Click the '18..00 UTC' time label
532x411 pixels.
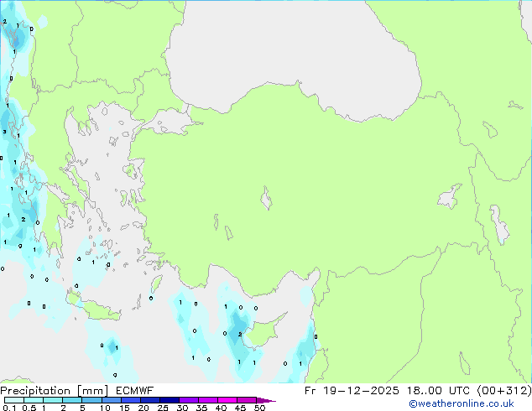439,391
